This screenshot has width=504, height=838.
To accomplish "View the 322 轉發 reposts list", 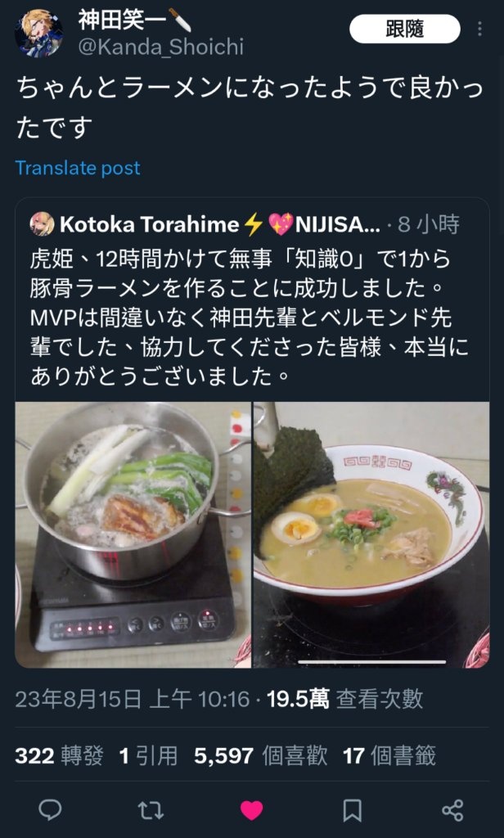I will 59,755.
